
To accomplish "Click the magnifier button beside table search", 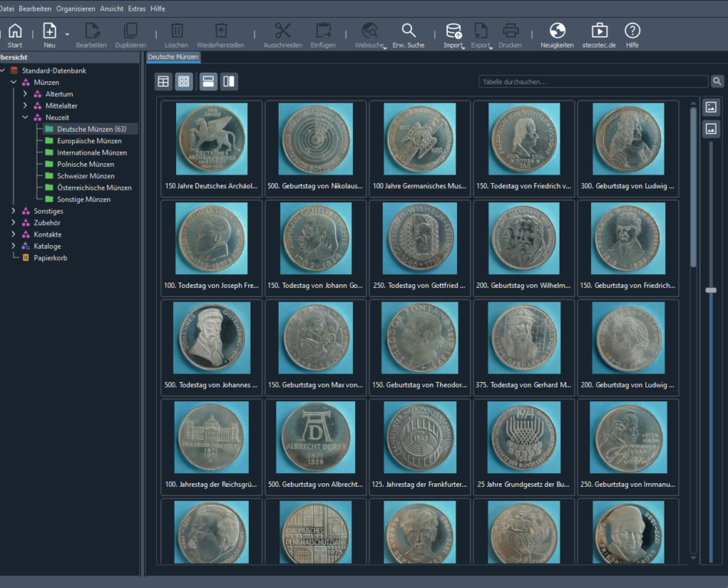I will click(x=717, y=81).
